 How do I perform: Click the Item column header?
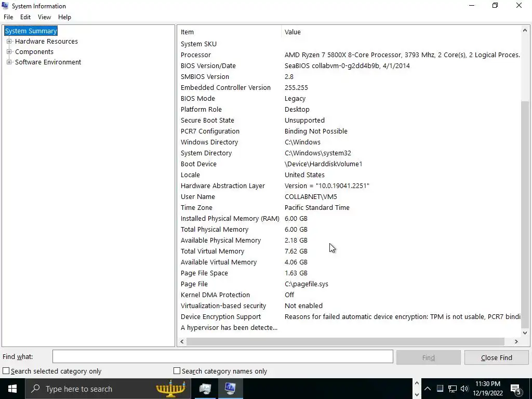(229, 32)
